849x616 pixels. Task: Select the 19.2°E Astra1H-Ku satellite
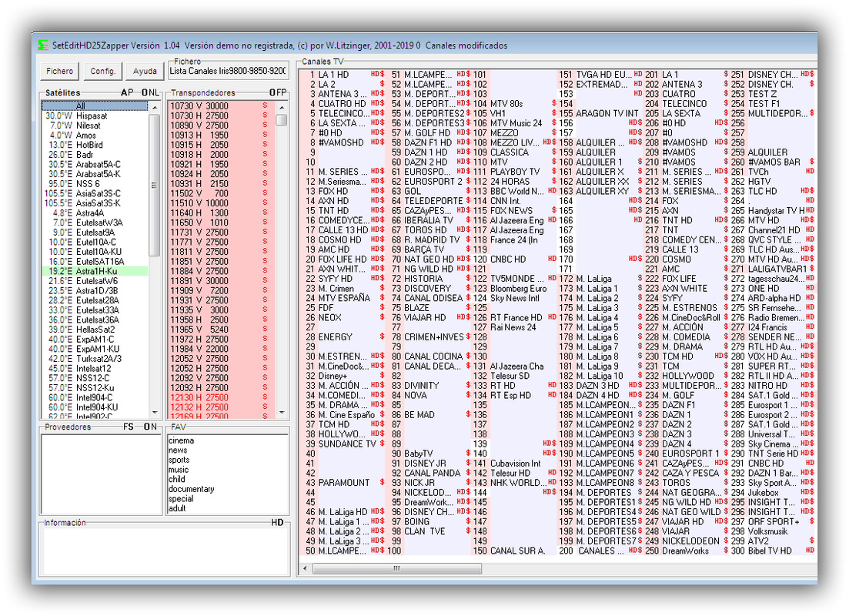(95, 271)
